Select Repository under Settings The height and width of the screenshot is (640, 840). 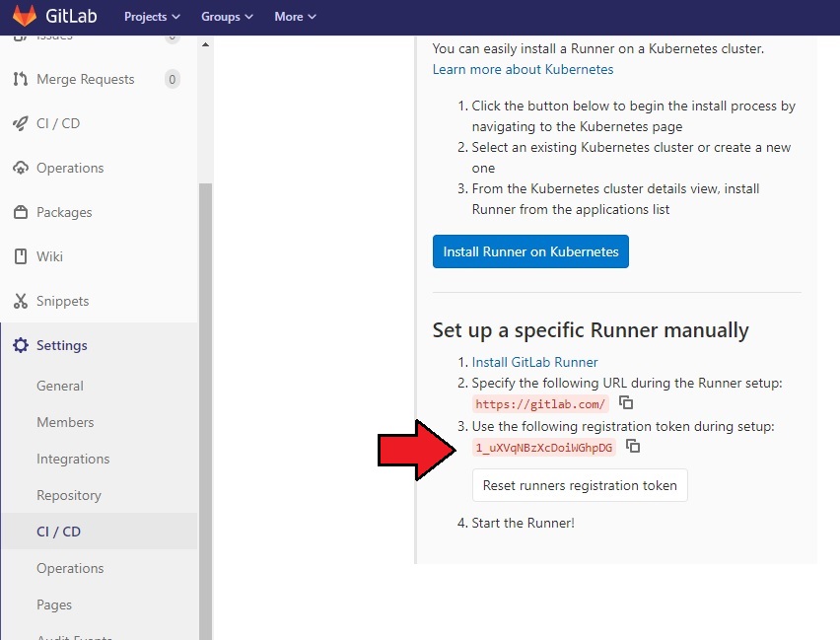(x=69, y=495)
